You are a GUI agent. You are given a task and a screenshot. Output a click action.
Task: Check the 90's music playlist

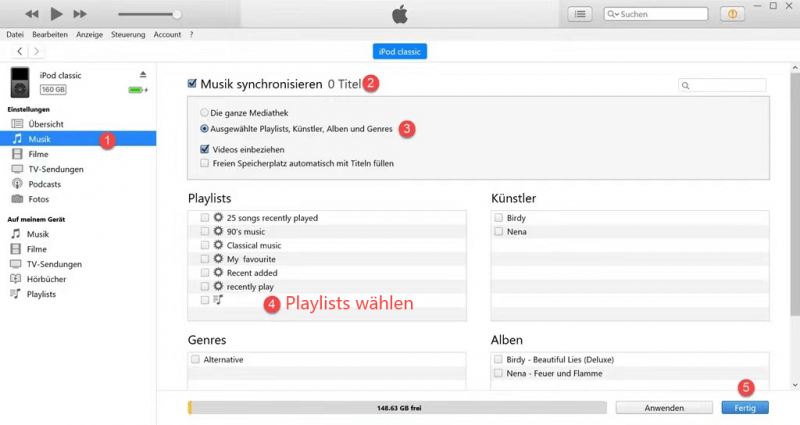point(205,232)
